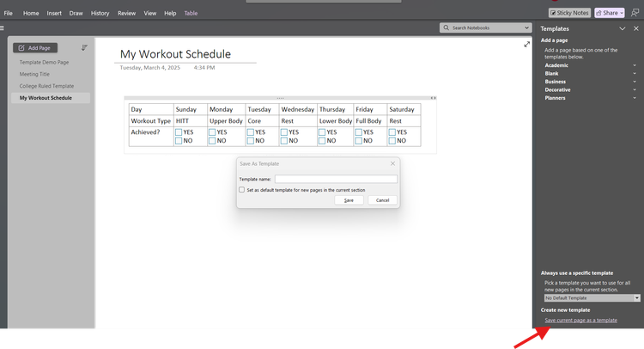
Task: Click the Full Body table cell
Action: point(370,121)
